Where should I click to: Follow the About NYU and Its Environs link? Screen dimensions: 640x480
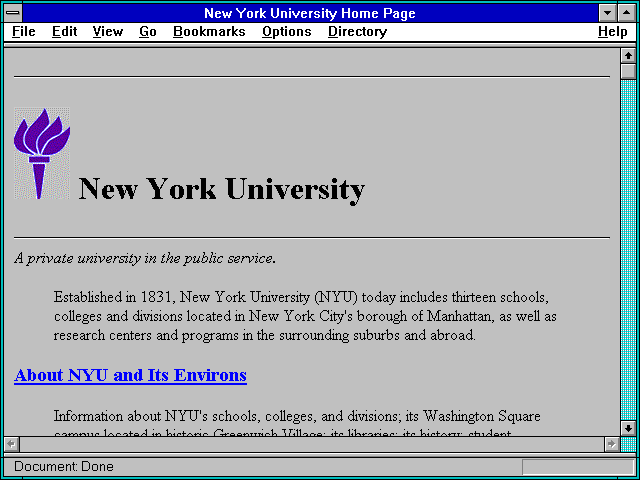click(130, 375)
